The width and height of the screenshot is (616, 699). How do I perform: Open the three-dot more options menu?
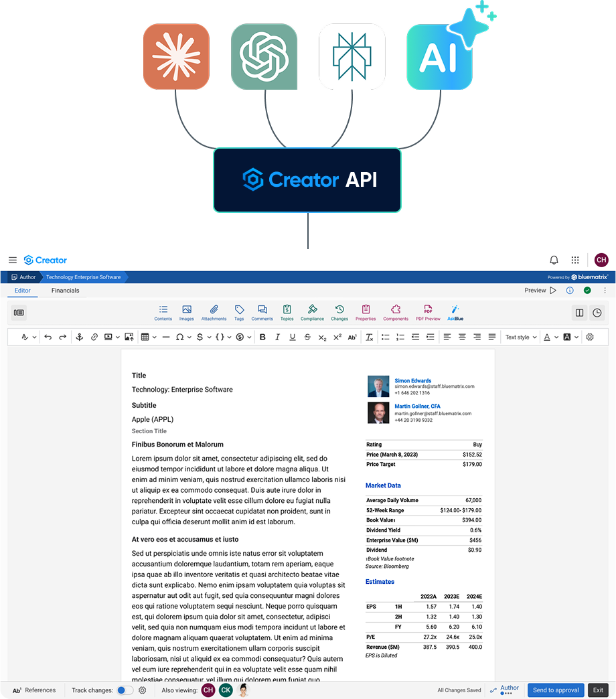click(605, 290)
